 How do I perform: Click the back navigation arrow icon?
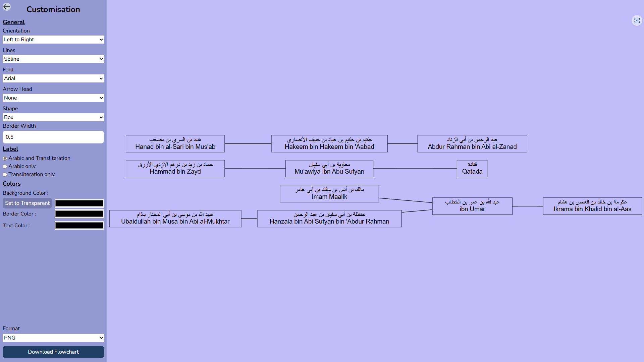7,7
